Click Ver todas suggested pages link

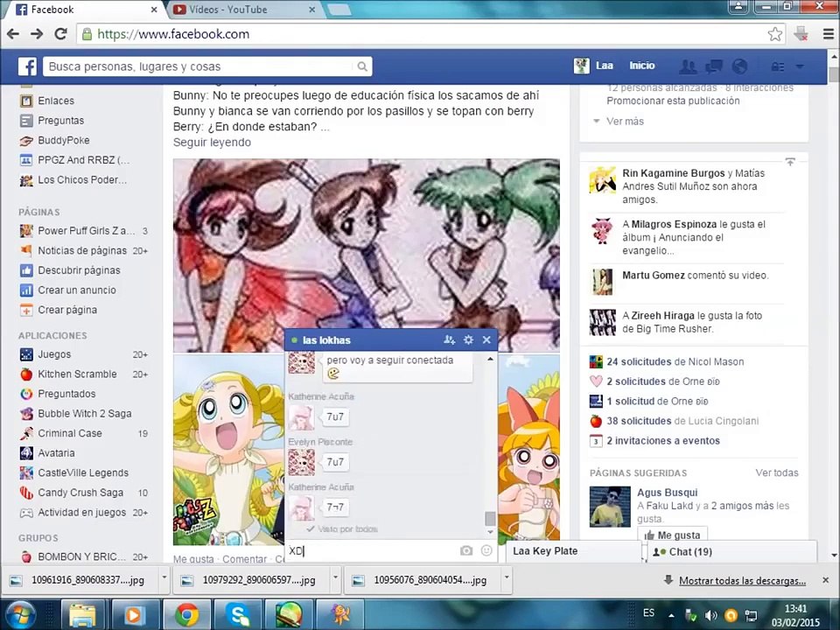click(x=777, y=472)
